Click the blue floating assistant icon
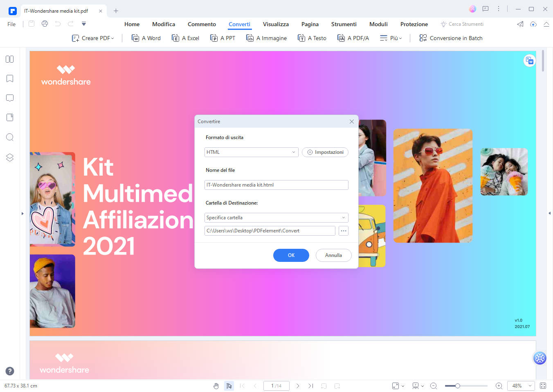The width and height of the screenshot is (553, 392). (x=540, y=358)
